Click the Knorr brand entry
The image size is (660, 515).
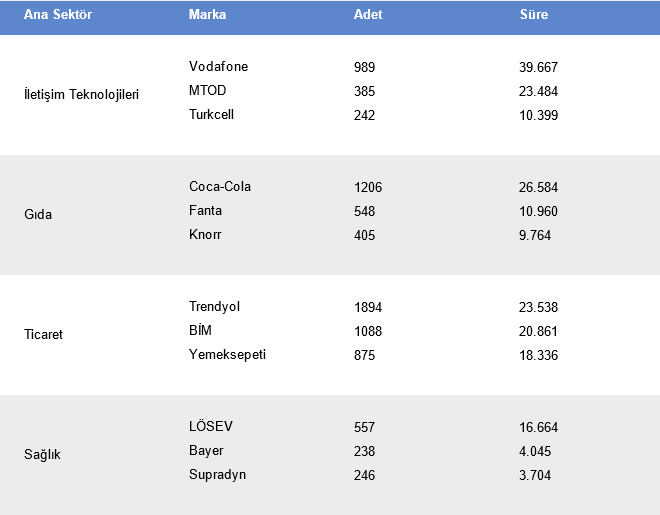[205, 235]
